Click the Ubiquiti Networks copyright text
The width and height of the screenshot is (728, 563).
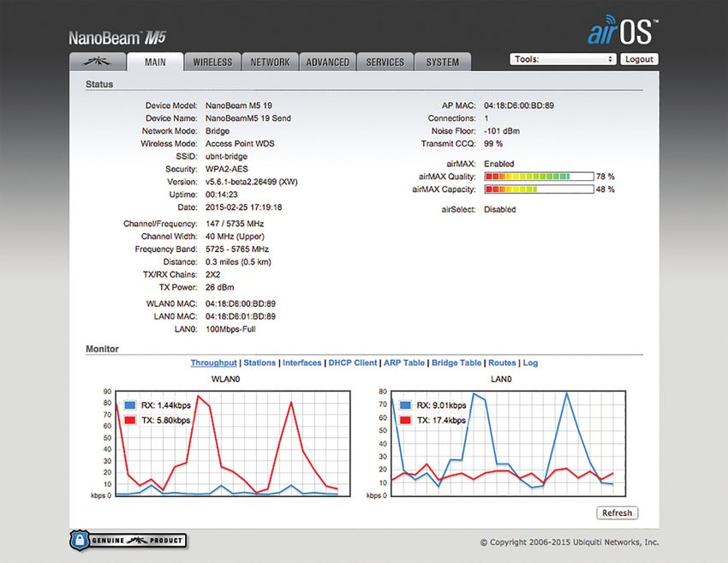coord(570,542)
